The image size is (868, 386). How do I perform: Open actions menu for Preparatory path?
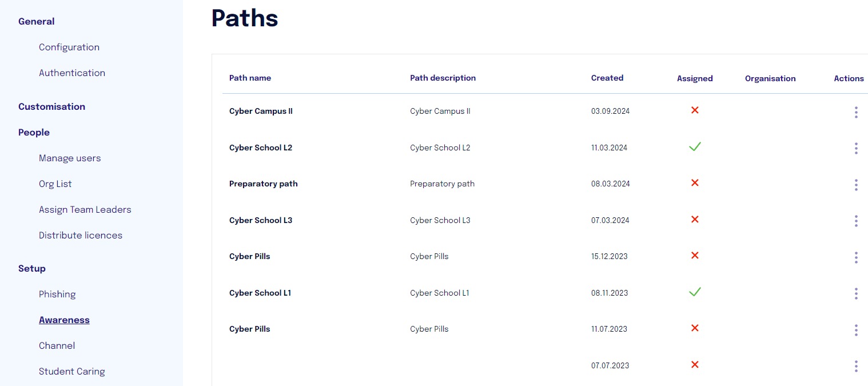pyautogui.click(x=856, y=185)
